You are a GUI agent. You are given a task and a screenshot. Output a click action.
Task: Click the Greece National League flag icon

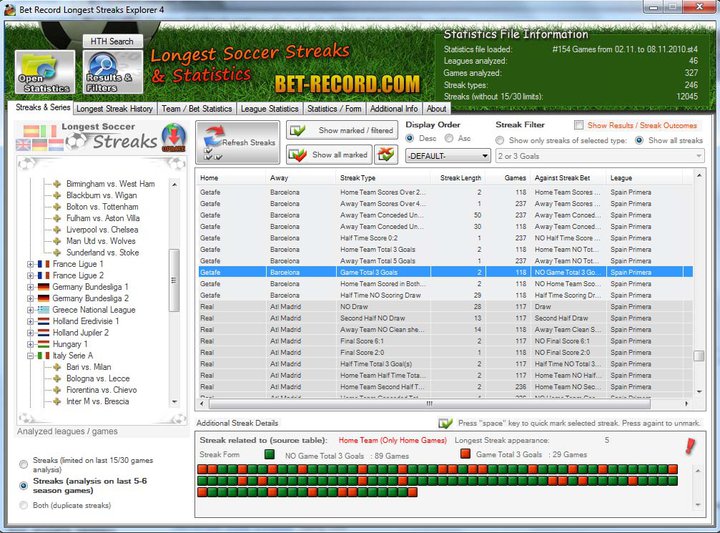pyautogui.click(x=44, y=310)
